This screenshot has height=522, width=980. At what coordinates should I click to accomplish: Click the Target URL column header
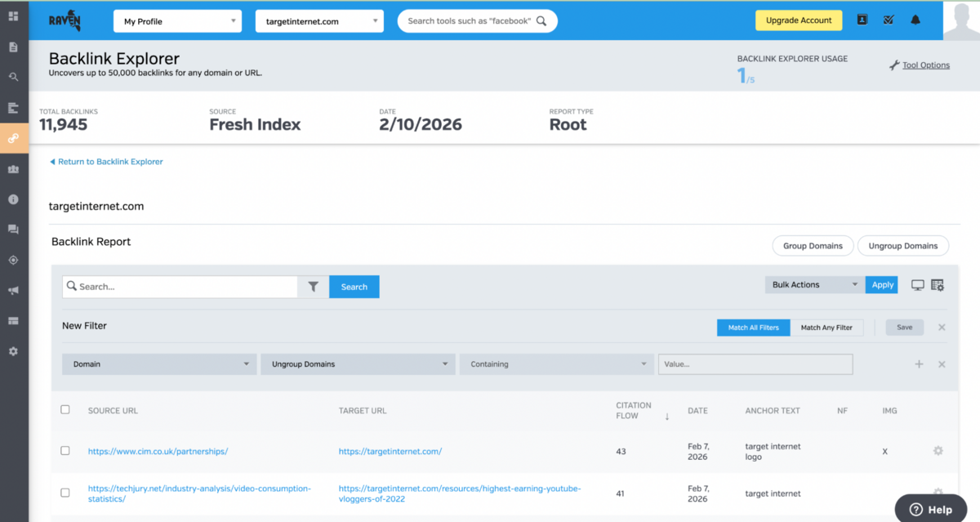363,411
